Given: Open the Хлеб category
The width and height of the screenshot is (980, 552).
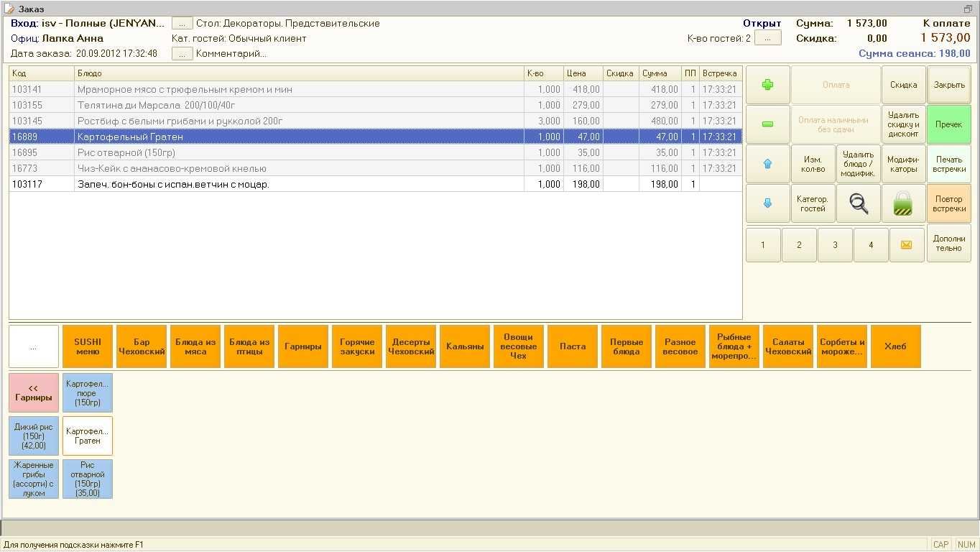Looking at the screenshot, I should [896, 346].
